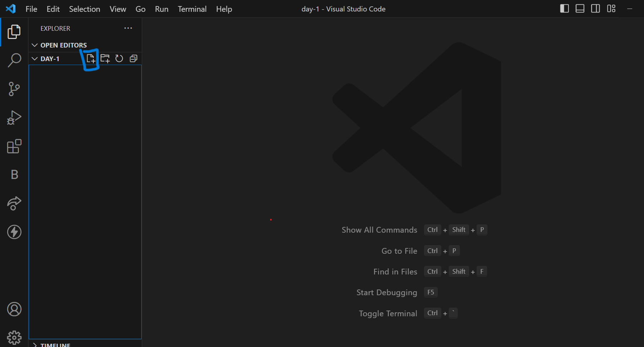Image resolution: width=644 pixels, height=347 pixels.
Task: Open the Settings gear menu
Action: pos(14,337)
